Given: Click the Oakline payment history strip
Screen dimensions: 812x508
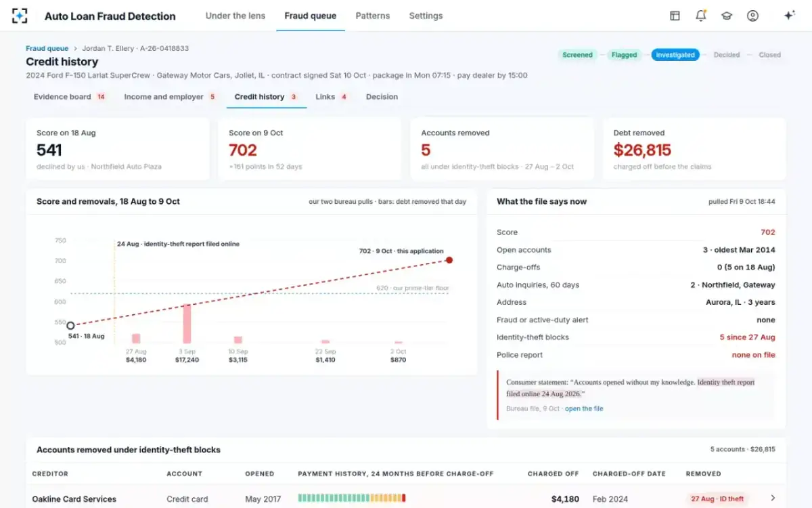Looking at the screenshot, I should (352, 499).
